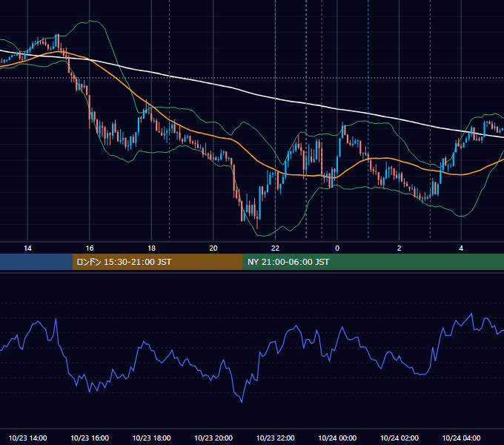Click the 10/24 04:00 date label
This screenshot has width=504, height=445.
pyautogui.click(x=461, y=438)
